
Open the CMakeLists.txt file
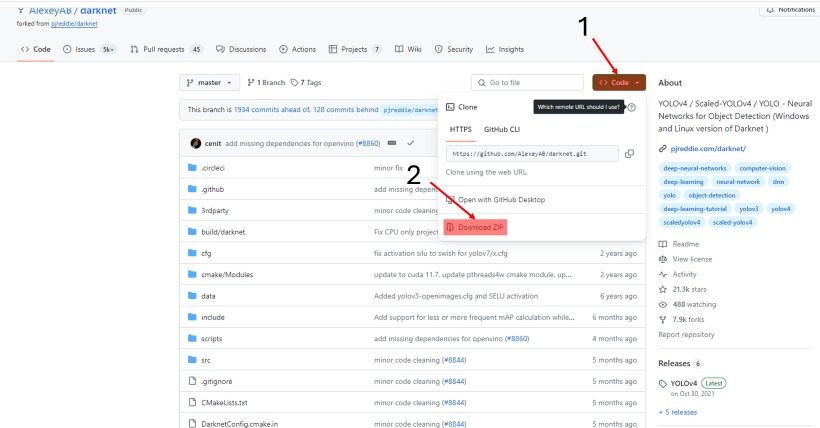click(224, 403)
